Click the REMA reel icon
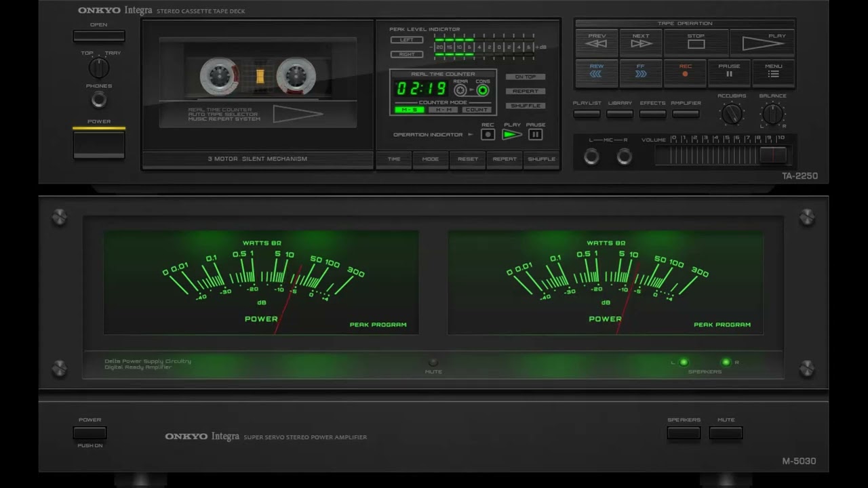 (x=460, y=90)
